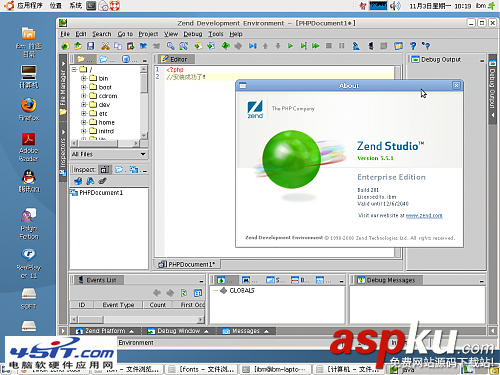
Task: Click the file tree horizontal scrollbar
Action: coord(105,143)
